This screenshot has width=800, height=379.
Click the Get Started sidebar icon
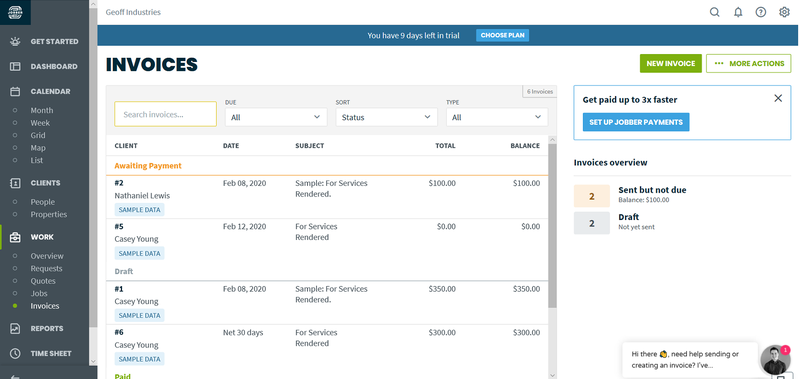pos(15,41)
